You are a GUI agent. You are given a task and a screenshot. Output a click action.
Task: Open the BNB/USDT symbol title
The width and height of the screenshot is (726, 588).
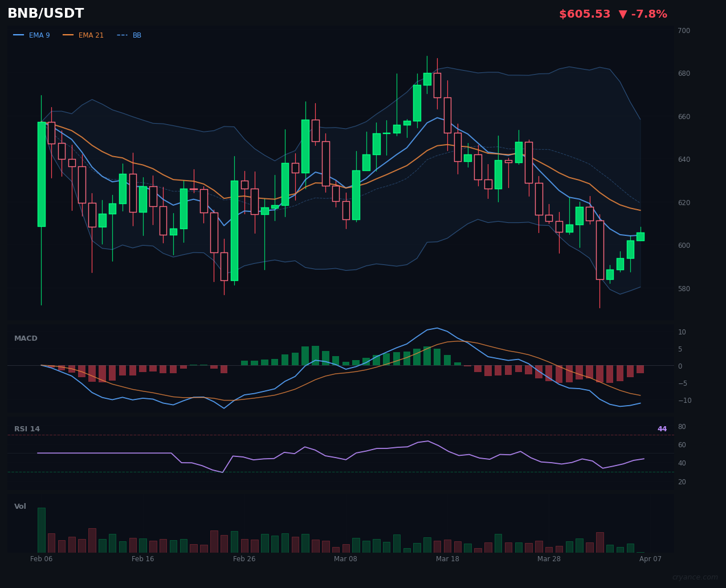(46, 13)
